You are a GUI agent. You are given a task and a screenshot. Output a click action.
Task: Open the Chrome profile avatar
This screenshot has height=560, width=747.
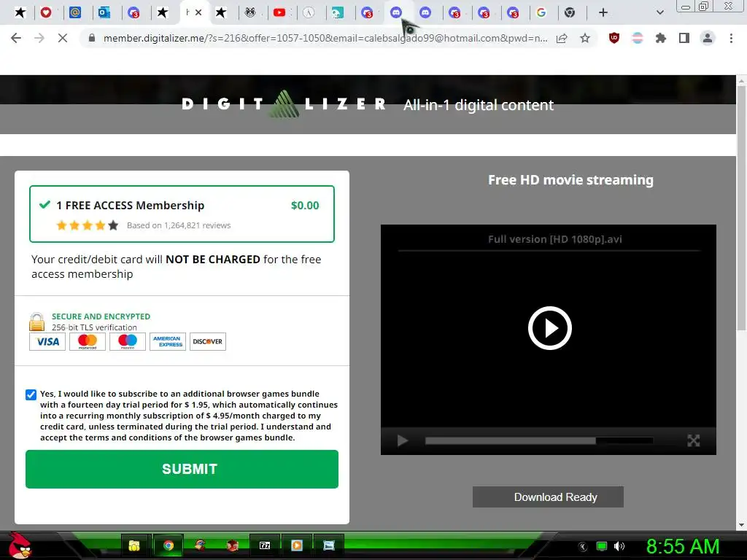[x=708, y=38]
